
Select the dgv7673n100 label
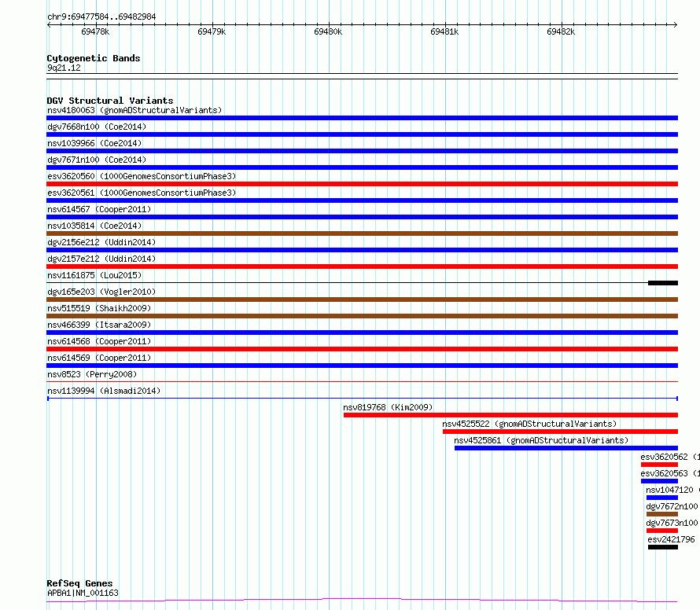tap(672, 523)
